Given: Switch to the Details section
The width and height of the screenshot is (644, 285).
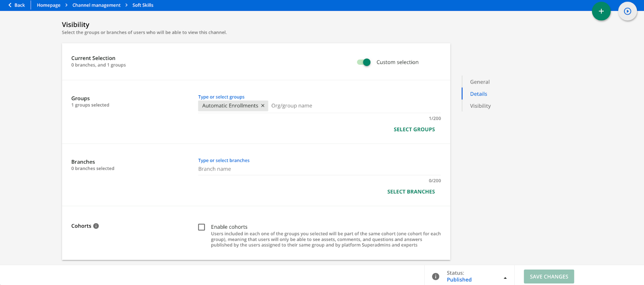Looking at the screenshot, I should tap(479, 94).
